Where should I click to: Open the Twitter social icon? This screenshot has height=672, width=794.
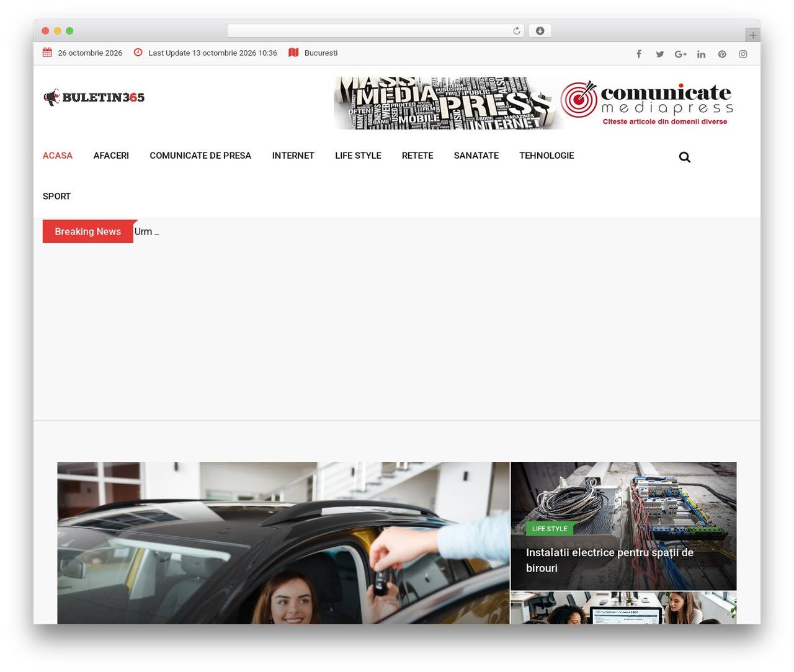(660, 54)
